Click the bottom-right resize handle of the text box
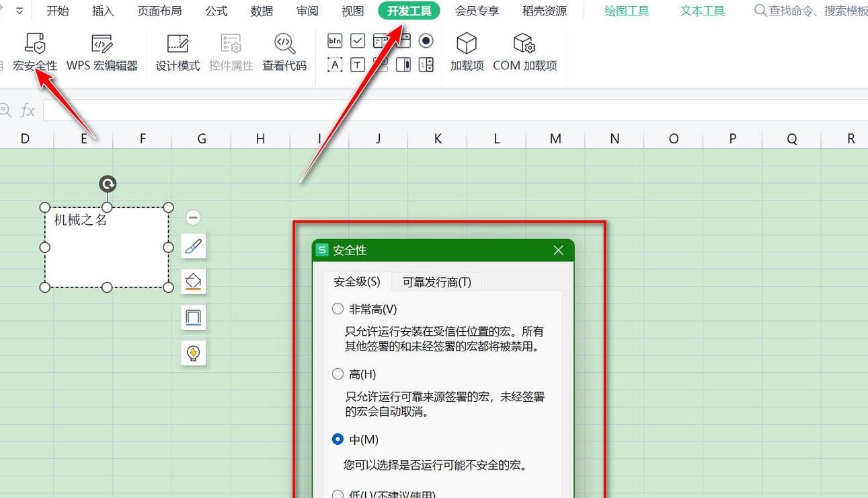868x498 pixels. coord(169,287)
